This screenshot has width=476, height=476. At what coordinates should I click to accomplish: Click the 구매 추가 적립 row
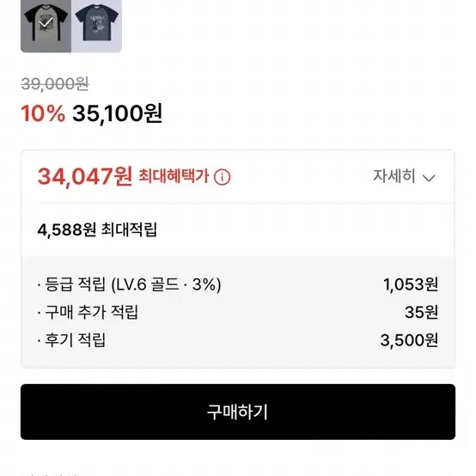pyautogui.click(x=238, y=312)
